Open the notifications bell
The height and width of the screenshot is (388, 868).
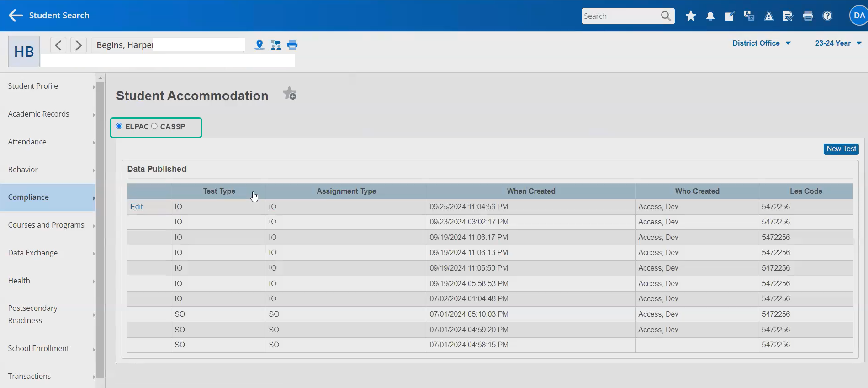pyautogui.click(x=710, y=16)
